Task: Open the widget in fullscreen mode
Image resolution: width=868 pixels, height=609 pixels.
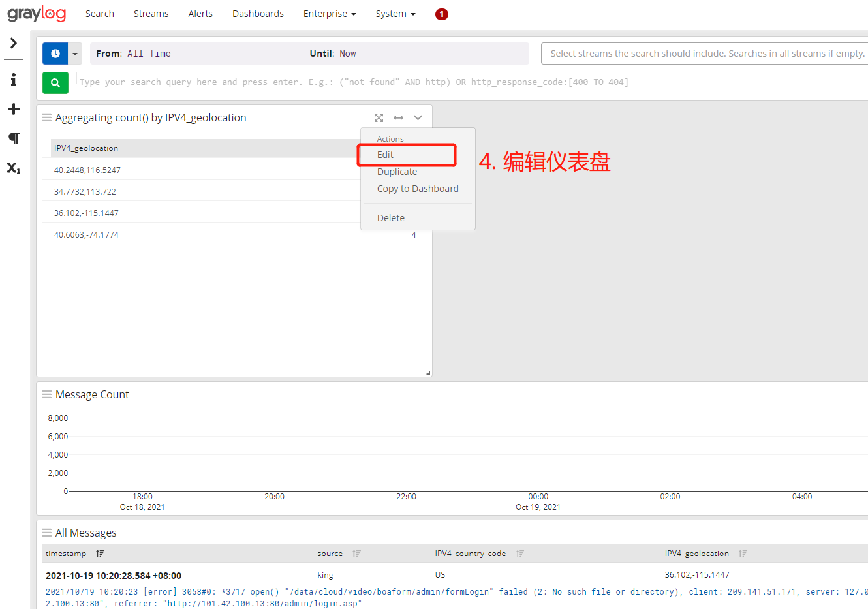Action: pyautogui.click(x=379, y=117)
